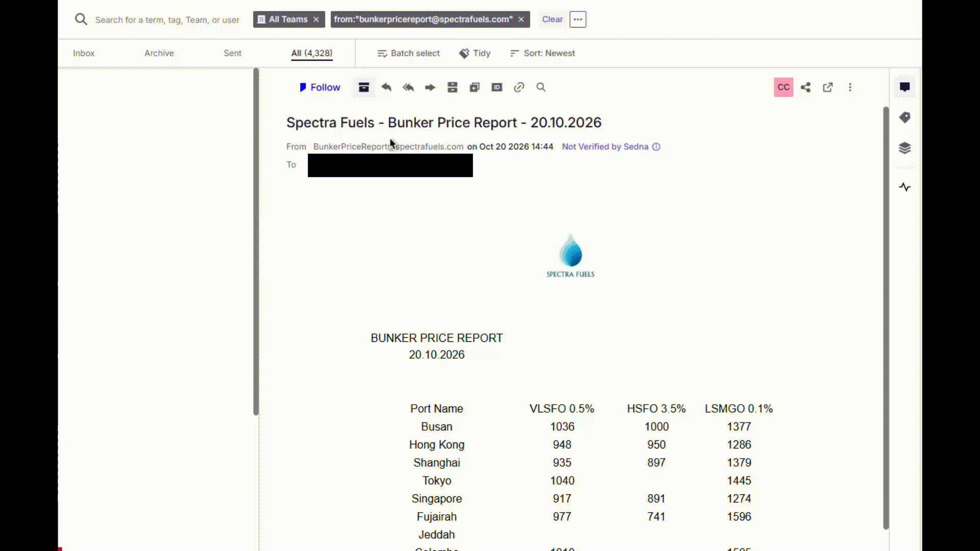Switch to the Sent tab
Screen dimensions: 980x551
232,53
